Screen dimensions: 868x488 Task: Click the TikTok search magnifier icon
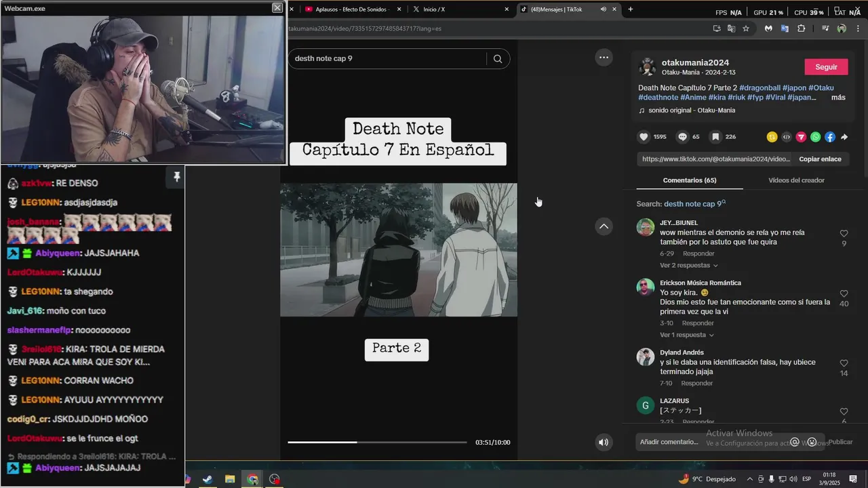coord(498,58)
